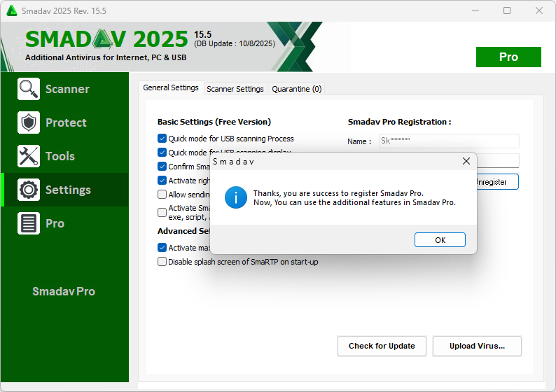The height and width of the screenshot is (392, 556).
Task: Select the Protect shield icon
Action: [29, 122]
